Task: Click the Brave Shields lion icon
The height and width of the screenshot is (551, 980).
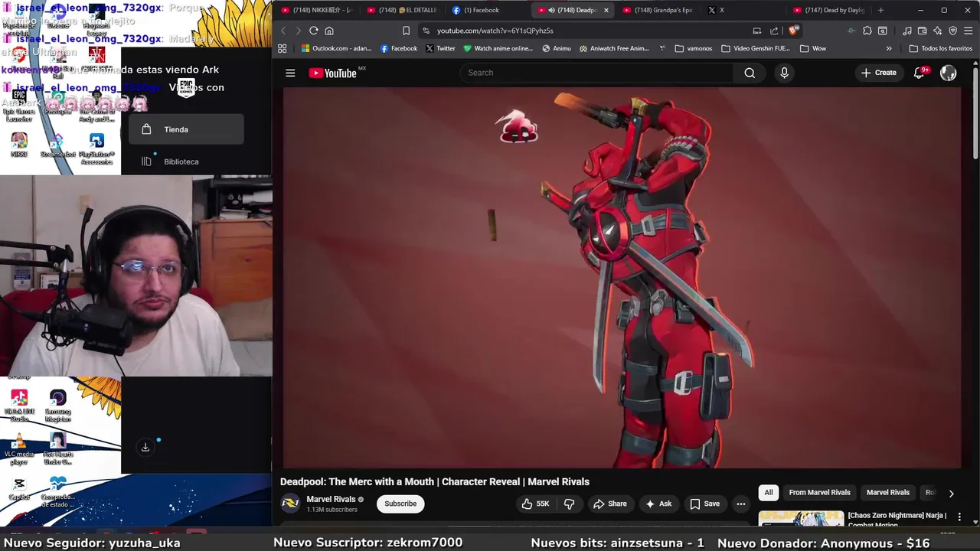Action: click(x=794, y=31)
